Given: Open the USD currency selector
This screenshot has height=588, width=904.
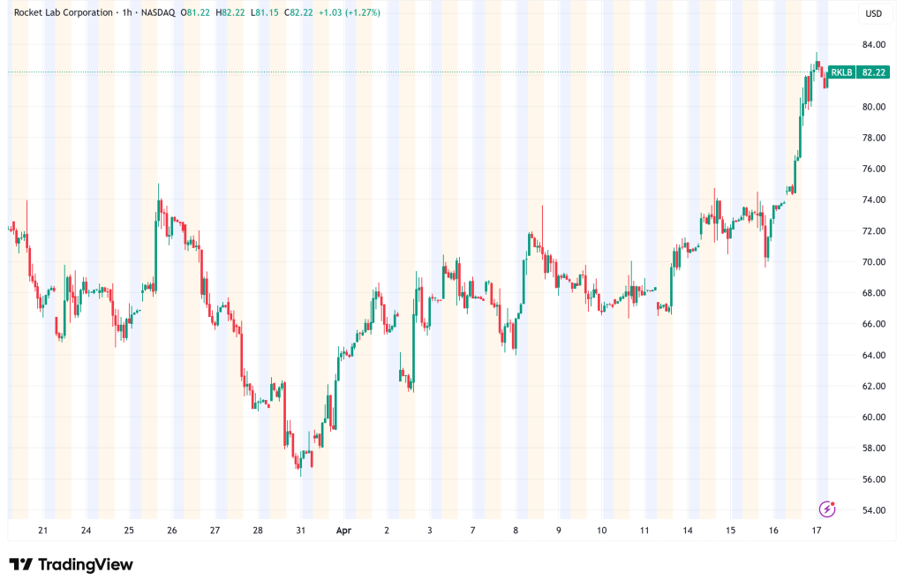Looking at the screenshot, I should (873, 13).
